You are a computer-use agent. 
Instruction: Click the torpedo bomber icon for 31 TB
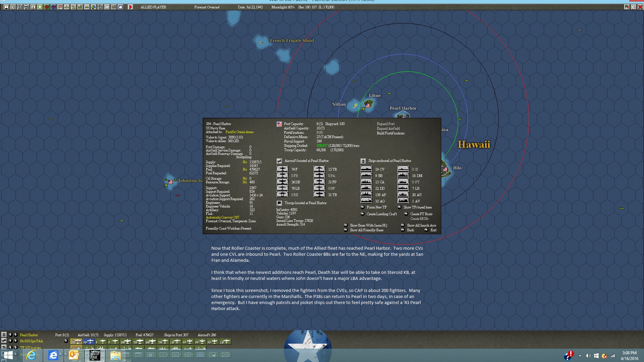319,194
